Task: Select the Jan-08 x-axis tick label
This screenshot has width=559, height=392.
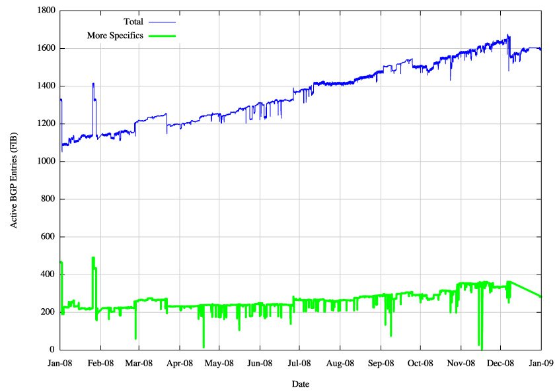Action: tap(60, 363)
